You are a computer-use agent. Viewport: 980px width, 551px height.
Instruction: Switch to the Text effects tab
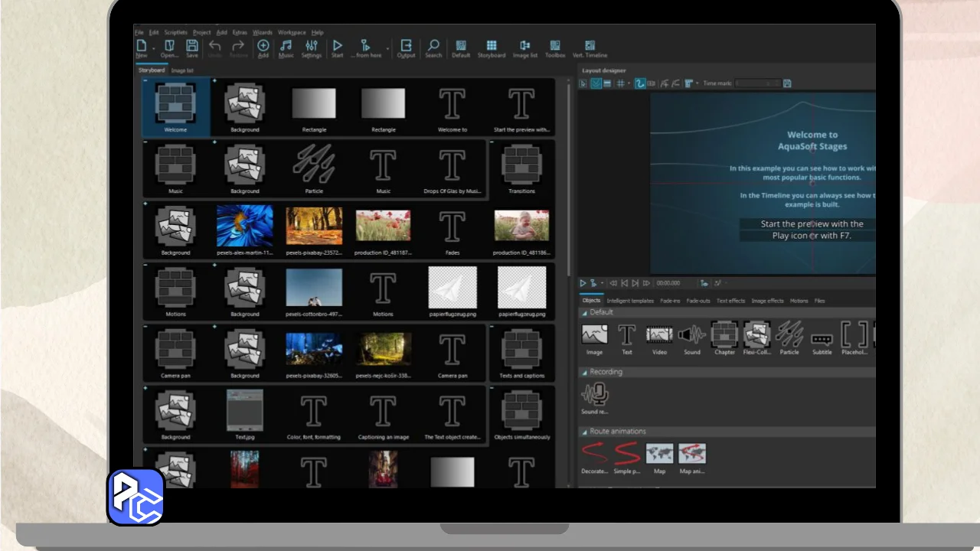click(730, 301)
